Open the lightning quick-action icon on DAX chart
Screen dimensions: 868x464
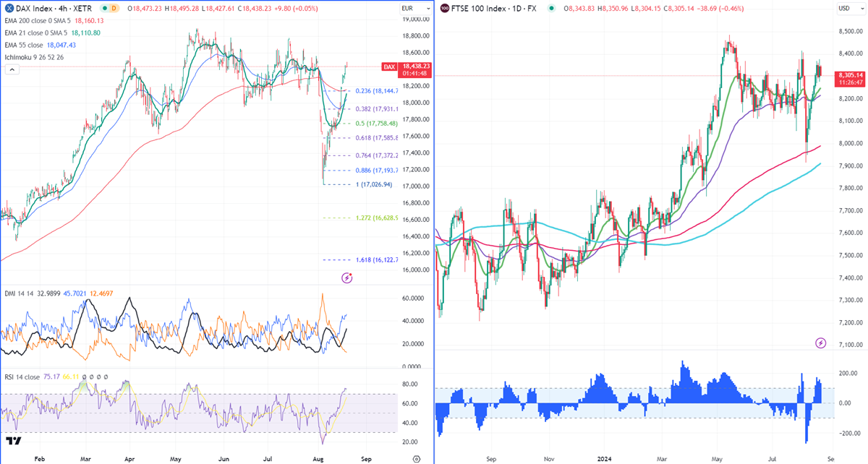click(346, 278)
